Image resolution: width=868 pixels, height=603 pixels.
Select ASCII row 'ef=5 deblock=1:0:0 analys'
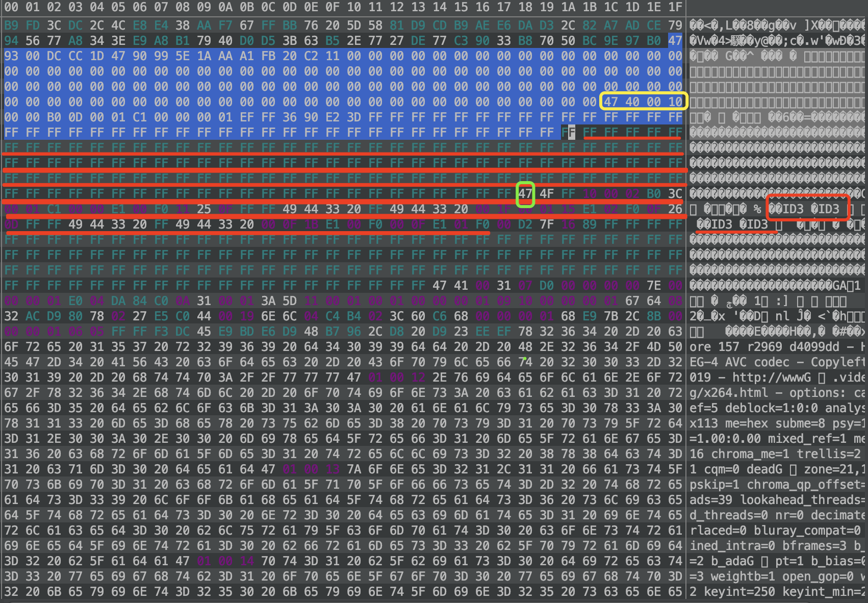click(777, 408)
